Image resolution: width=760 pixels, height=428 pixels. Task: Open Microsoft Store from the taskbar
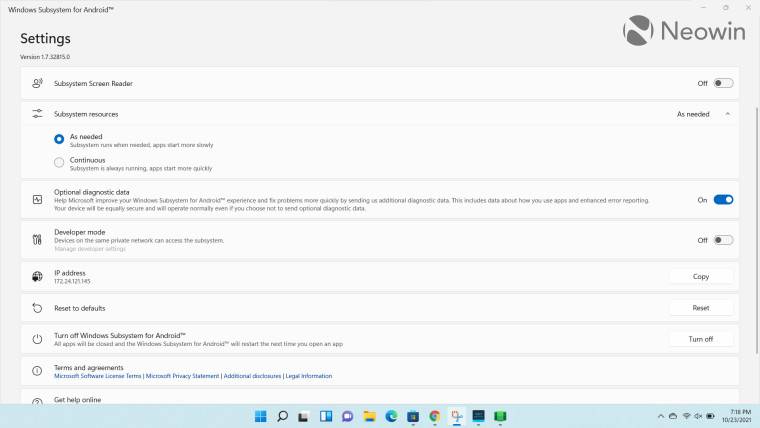coord(413,416)
